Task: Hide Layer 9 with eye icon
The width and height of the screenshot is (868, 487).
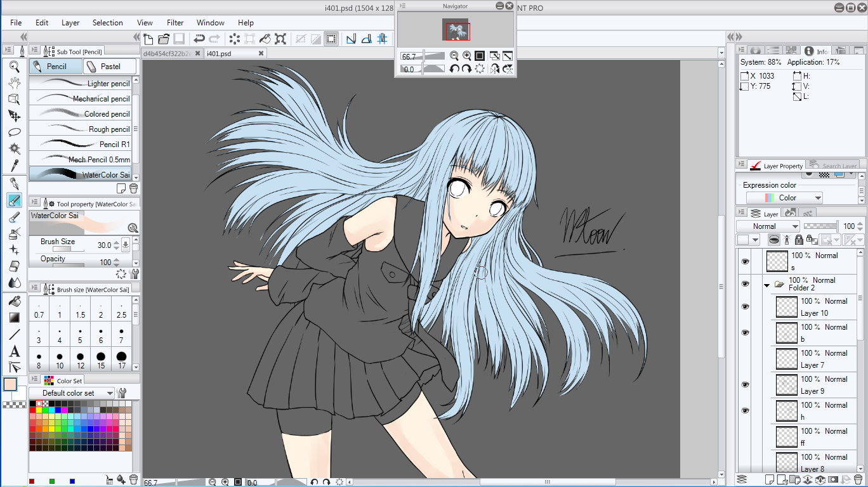Action: [x=745, y=385]
